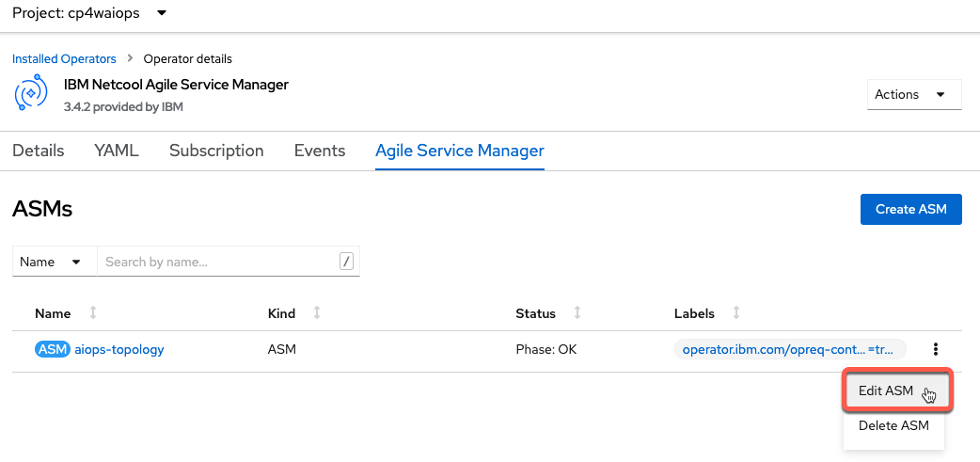This screenshot has width=980, height=462.
Task: Click the slash shortcut icon in search box
Action: tap(347, 262)
